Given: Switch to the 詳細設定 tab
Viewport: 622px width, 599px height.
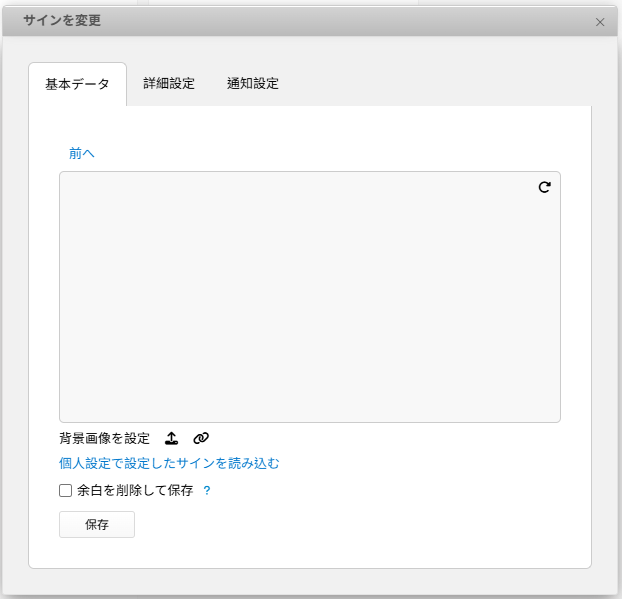Looking at the screenshot, I should click(169, 84).
